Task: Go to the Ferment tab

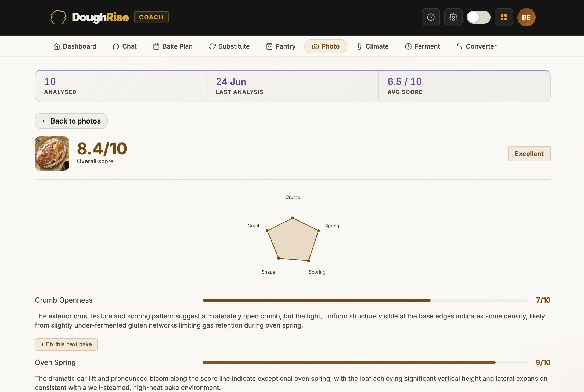Action: [422, 46]
